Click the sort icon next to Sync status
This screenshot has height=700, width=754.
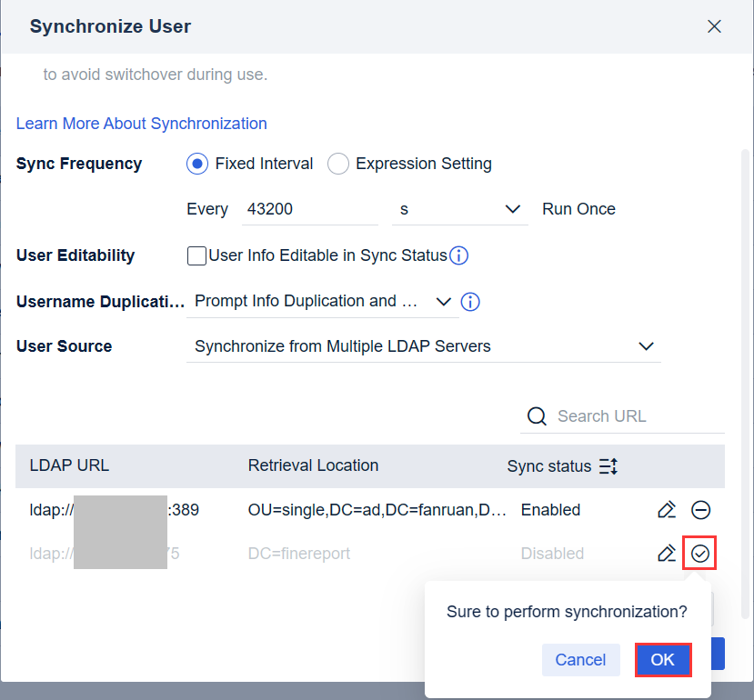608,465
